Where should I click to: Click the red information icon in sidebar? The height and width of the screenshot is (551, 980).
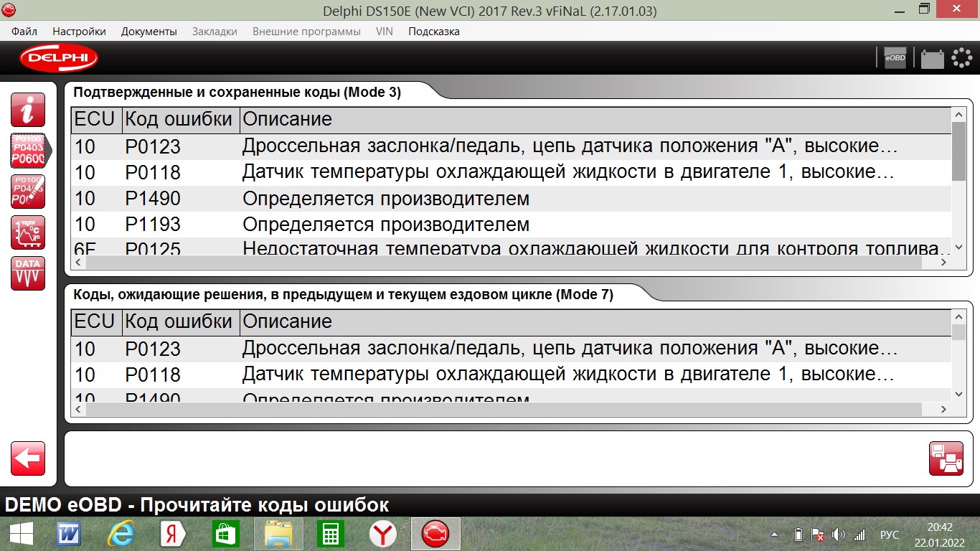28,110
